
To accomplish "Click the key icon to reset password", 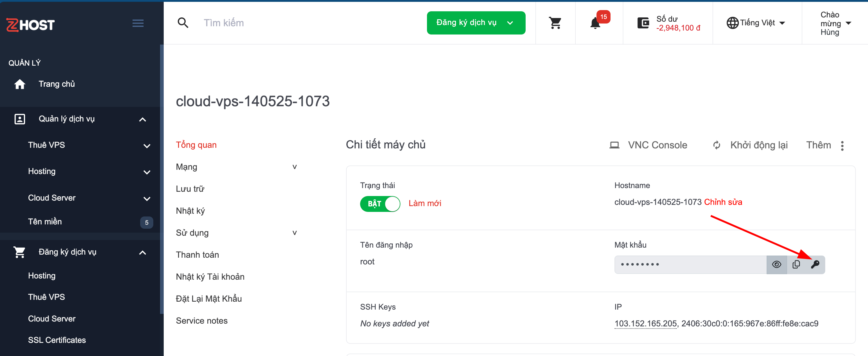I will coord(816,264).
